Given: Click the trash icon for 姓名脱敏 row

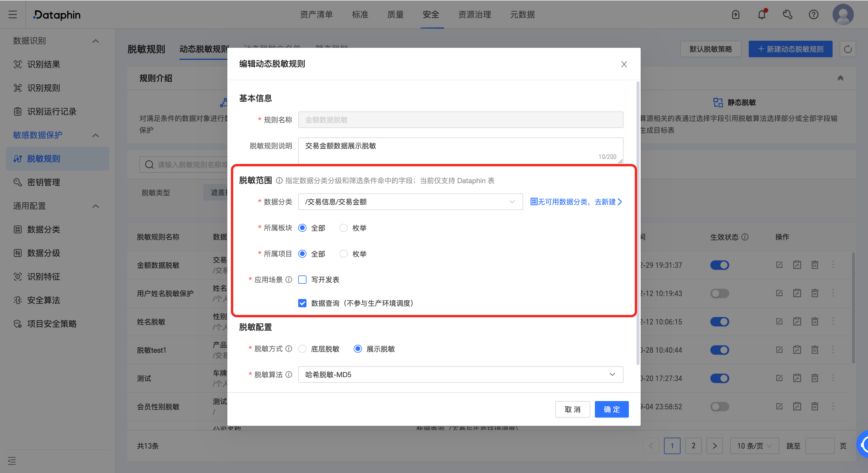Looking at the screenshot, I should [x=815, y=321].
